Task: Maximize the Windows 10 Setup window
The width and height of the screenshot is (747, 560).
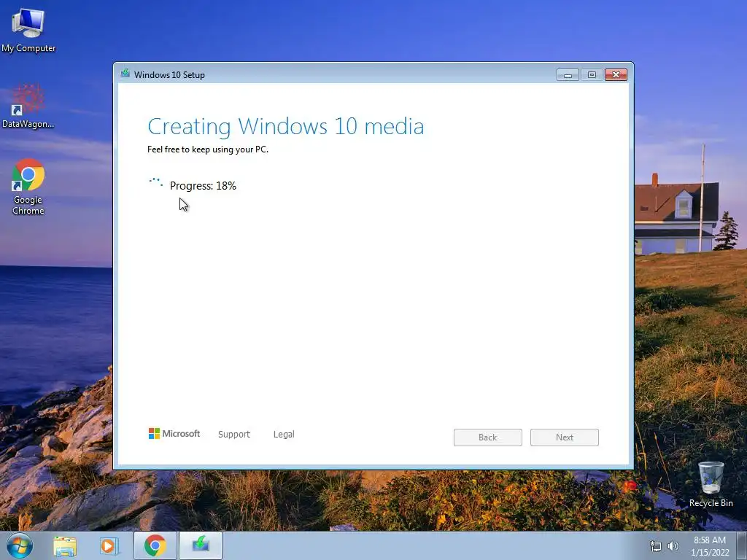Action: 592,75
